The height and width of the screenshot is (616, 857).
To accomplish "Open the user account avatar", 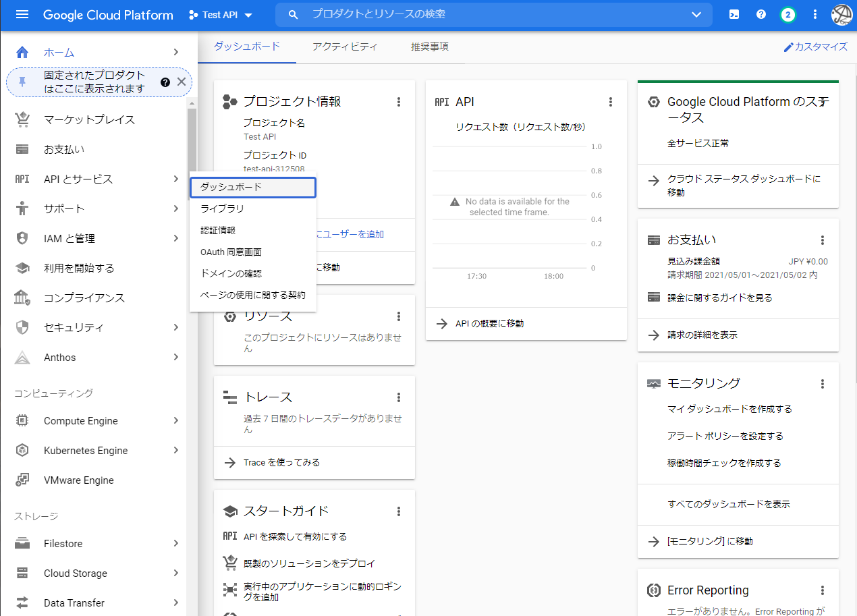I will point(841,14).
